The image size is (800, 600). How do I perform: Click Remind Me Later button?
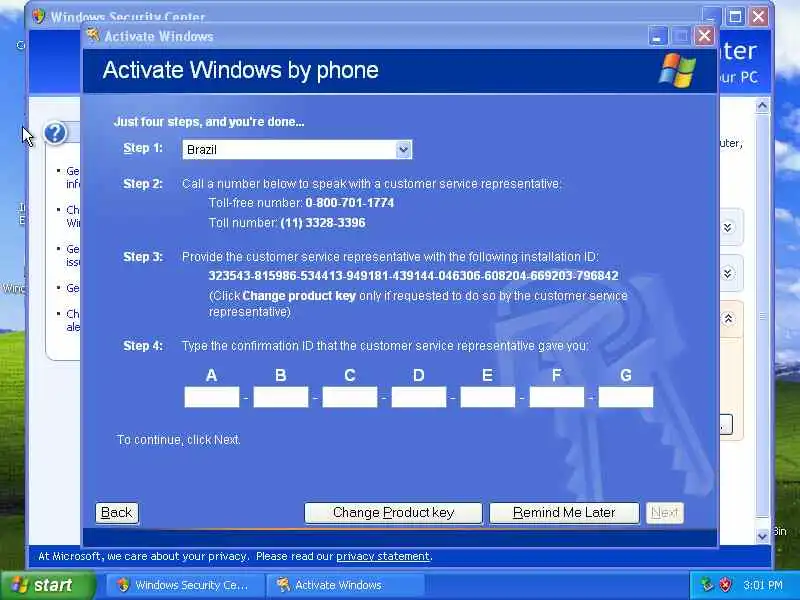coord(564,513)
